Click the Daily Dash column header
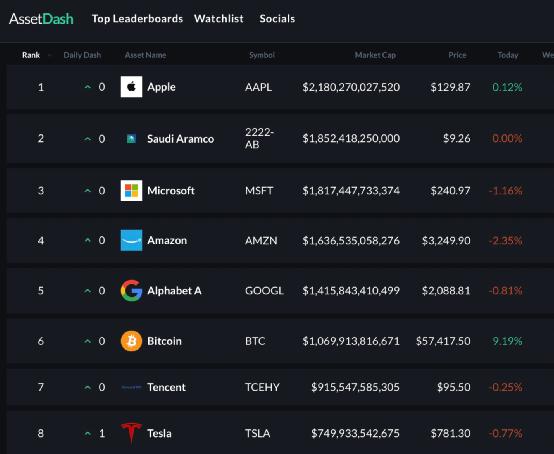This screenshot has width=554, height=454. pyautogui.click(x=82, y=55)
